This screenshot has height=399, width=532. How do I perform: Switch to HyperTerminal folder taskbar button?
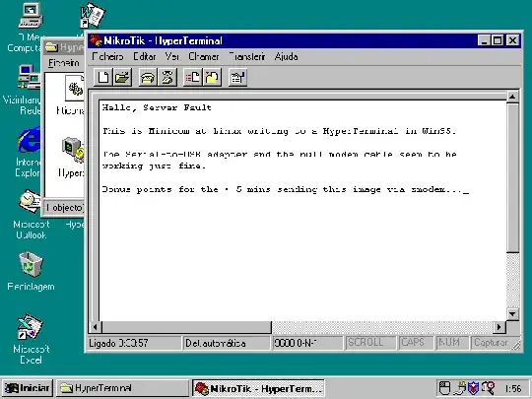tap(122, 388)
